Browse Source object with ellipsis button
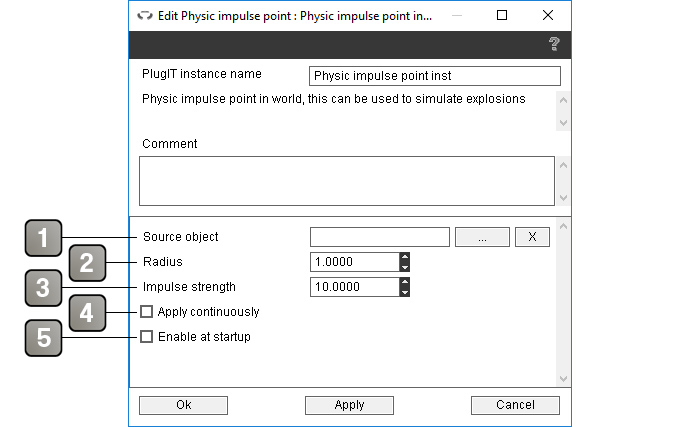Image resolution: width=700 pixels, height=427 pixels. coord(482,237)
